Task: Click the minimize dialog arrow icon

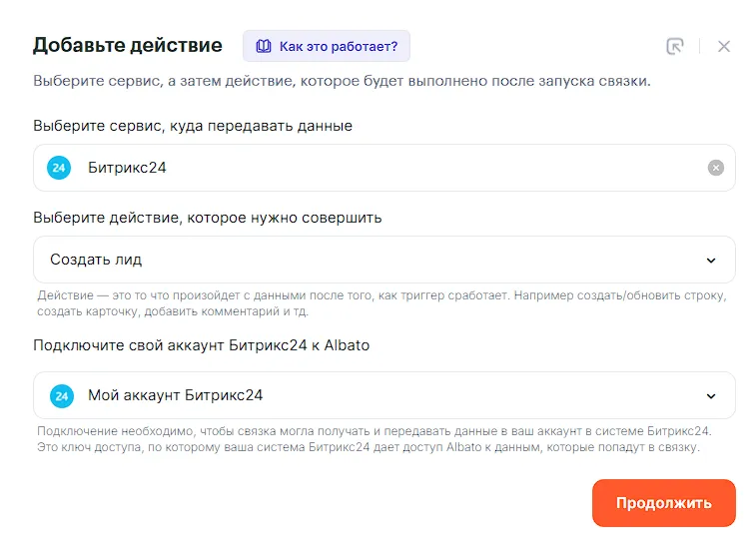Action: click(676, 46)
